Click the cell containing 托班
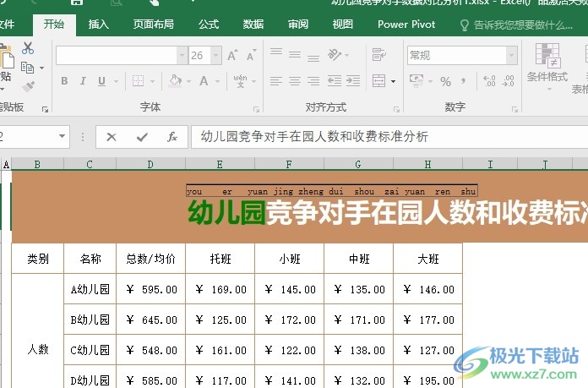The height and width of the screenshot is (388, 588). point(220,259)
